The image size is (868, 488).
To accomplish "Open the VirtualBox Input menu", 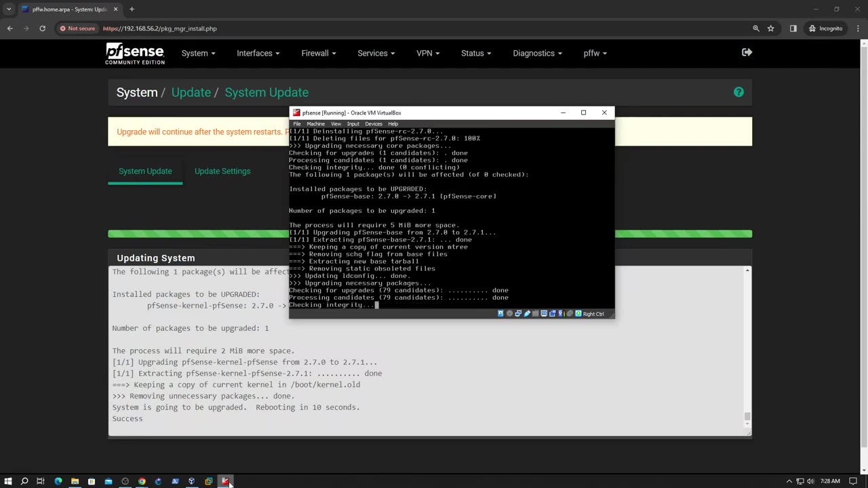I will (353, 124).
